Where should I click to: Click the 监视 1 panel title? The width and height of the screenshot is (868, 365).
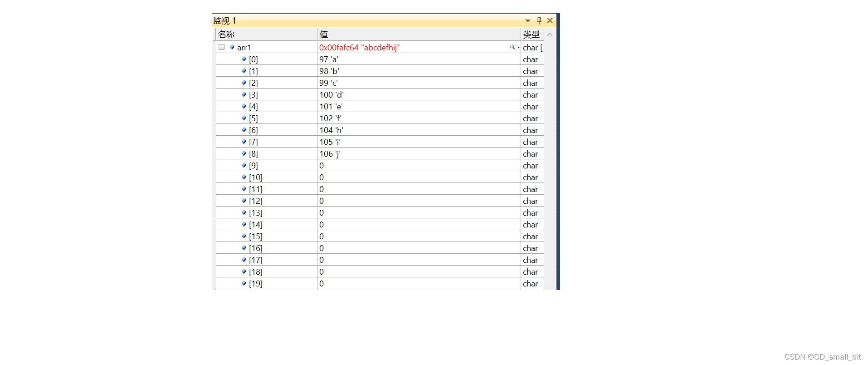tap(224, 21)
